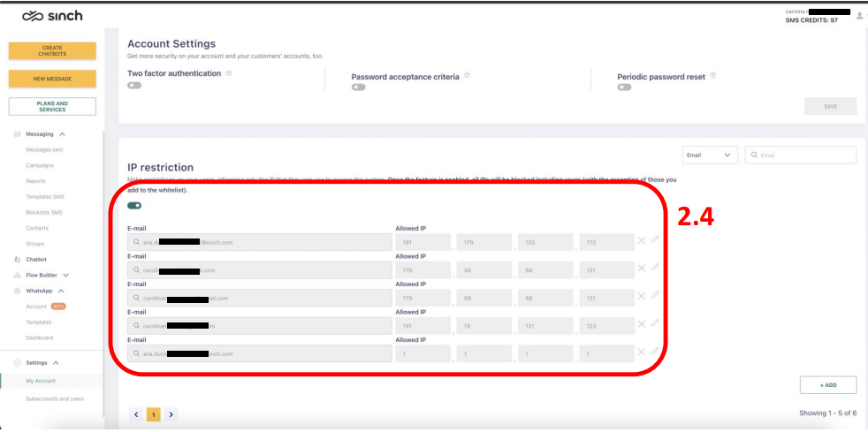Go to next page of results
The height and width of the screenshot is (432, 868).
point(171,413)
